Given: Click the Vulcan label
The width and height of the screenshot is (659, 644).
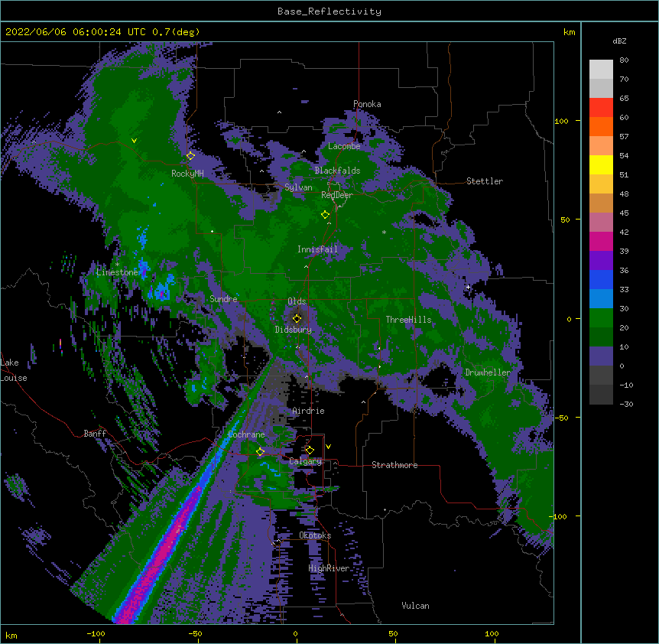Looking at the screenshot, I should point(415,606).
